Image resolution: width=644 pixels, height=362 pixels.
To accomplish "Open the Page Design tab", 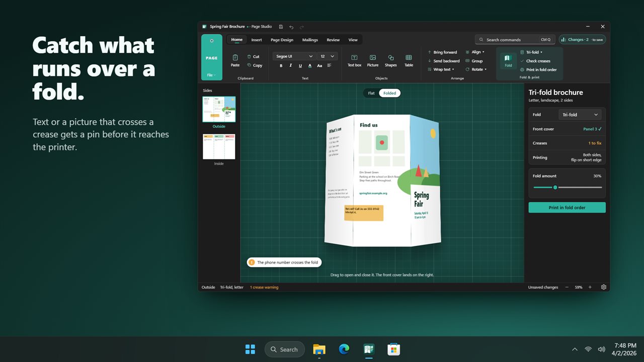I will pos(282,40).
